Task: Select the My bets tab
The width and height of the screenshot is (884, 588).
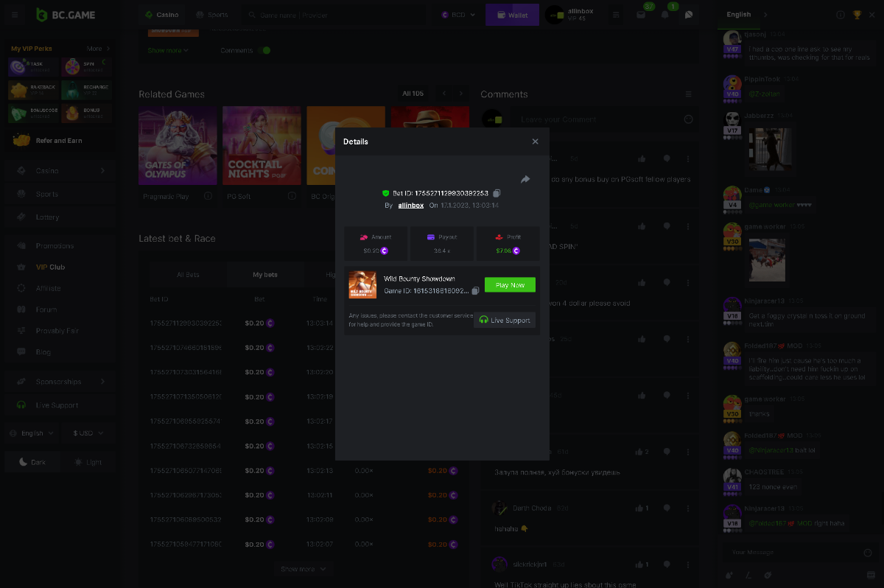Action: click(x=265, y=275)
